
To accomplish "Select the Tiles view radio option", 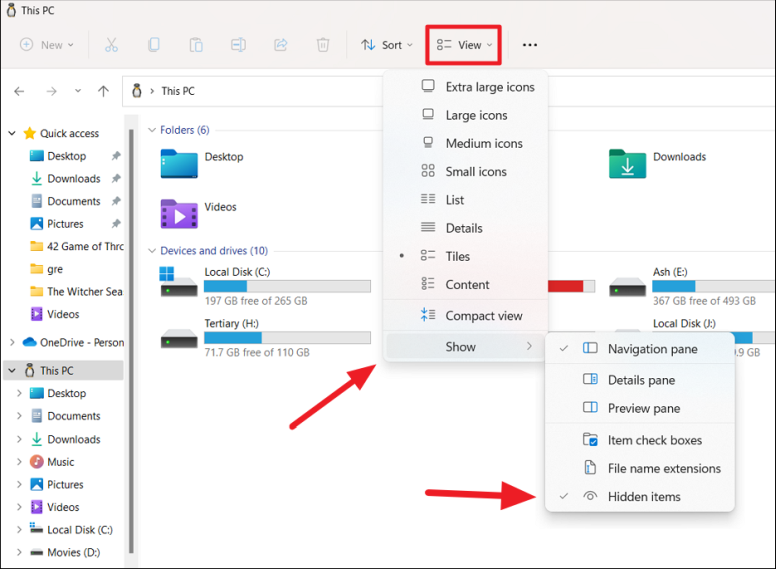I will (x=465, y=256).
